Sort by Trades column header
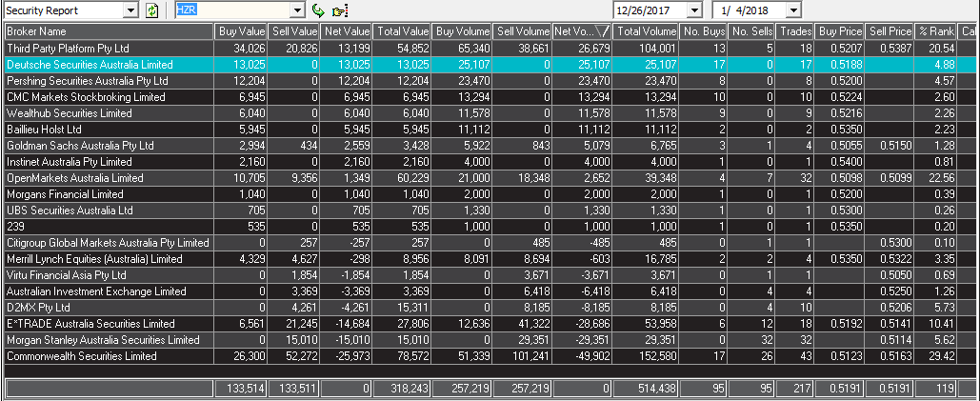This screenshot has height=401, width=980. pyautogui.click(x=795, y=31)
